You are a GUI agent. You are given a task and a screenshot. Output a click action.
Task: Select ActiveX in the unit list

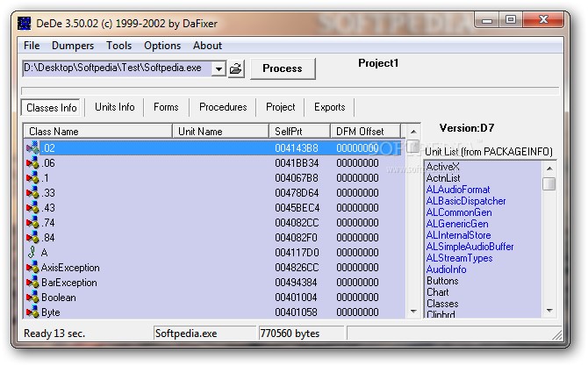[443, 167]
